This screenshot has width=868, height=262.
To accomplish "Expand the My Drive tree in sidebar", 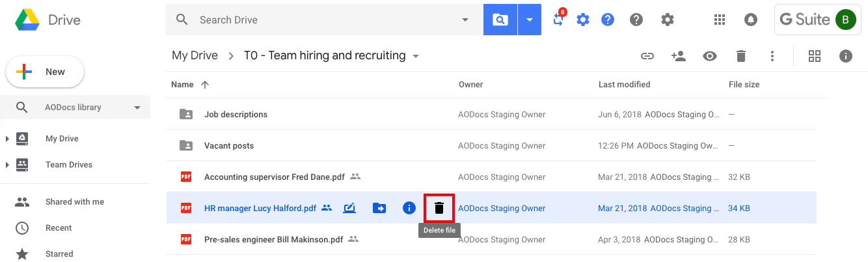I will coord(7,138).
